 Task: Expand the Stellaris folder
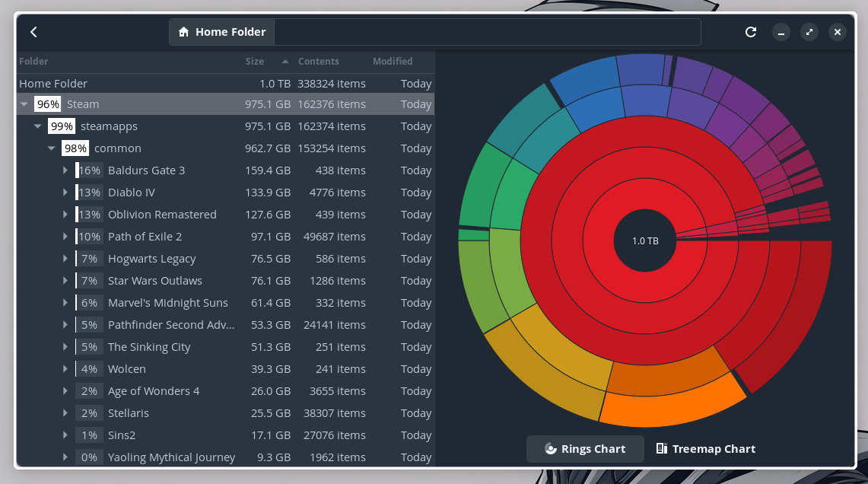[65, 413]
